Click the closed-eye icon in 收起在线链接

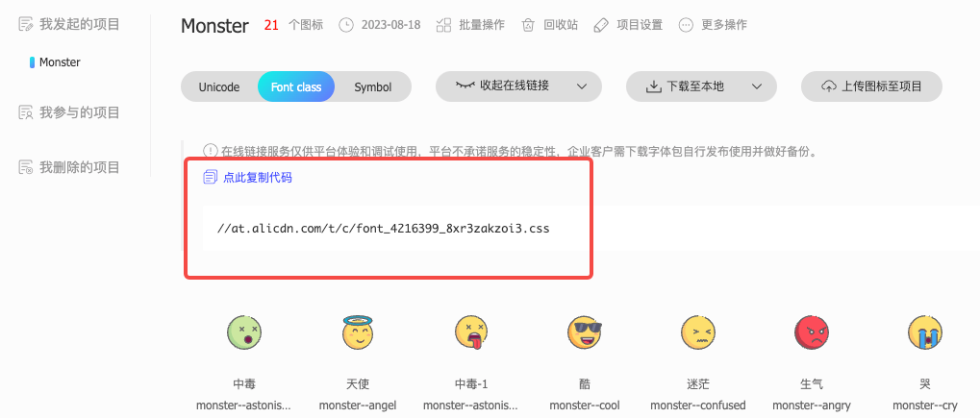click(x=465, y=86)
